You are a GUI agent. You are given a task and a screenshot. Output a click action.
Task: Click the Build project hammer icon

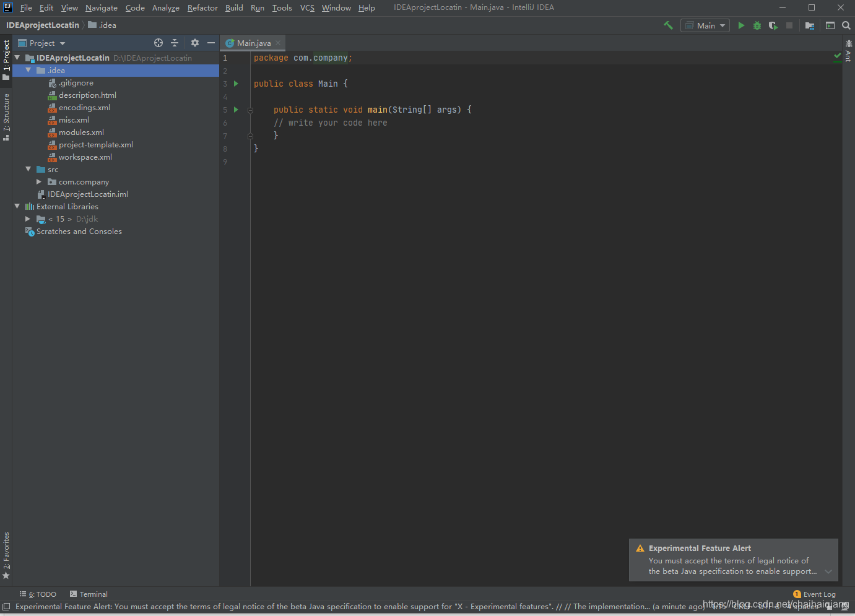(668, 25)
